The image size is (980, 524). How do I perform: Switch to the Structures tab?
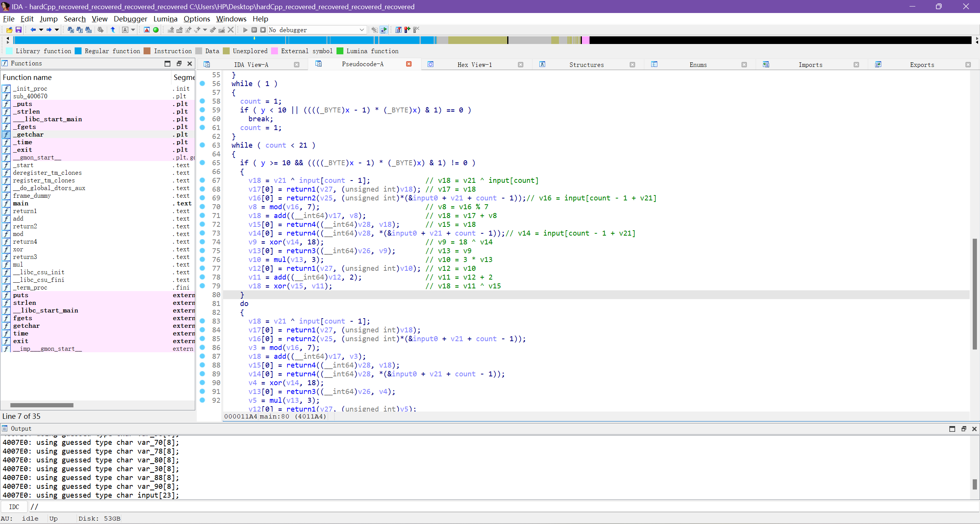(586, 65)
